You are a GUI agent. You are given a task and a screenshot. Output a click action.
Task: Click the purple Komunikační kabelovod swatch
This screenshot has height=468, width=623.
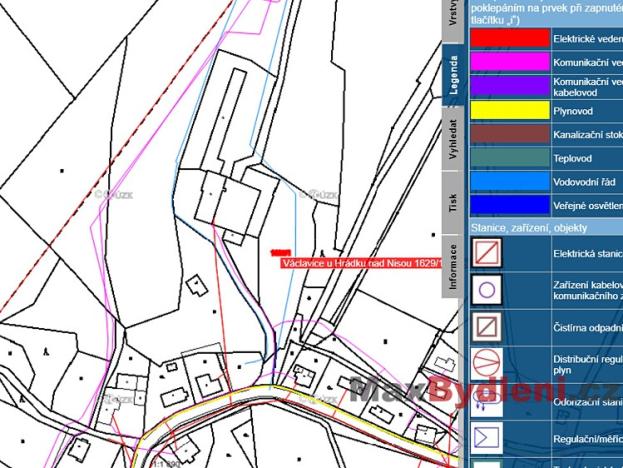click(x=509, y=86)
